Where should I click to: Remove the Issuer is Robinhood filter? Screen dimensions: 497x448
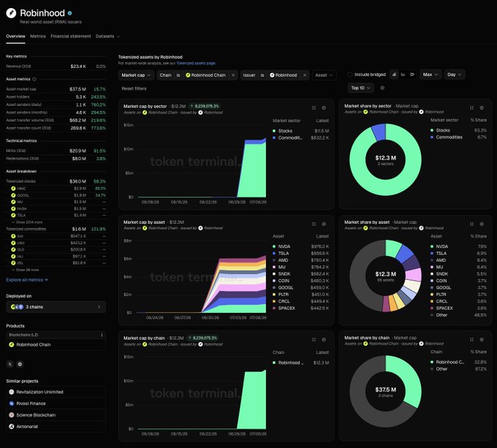tap(305, 75)
